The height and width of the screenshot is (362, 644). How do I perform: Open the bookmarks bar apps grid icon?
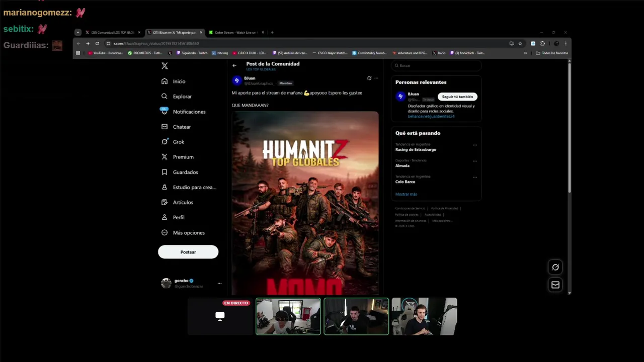[x=78, y=53]
